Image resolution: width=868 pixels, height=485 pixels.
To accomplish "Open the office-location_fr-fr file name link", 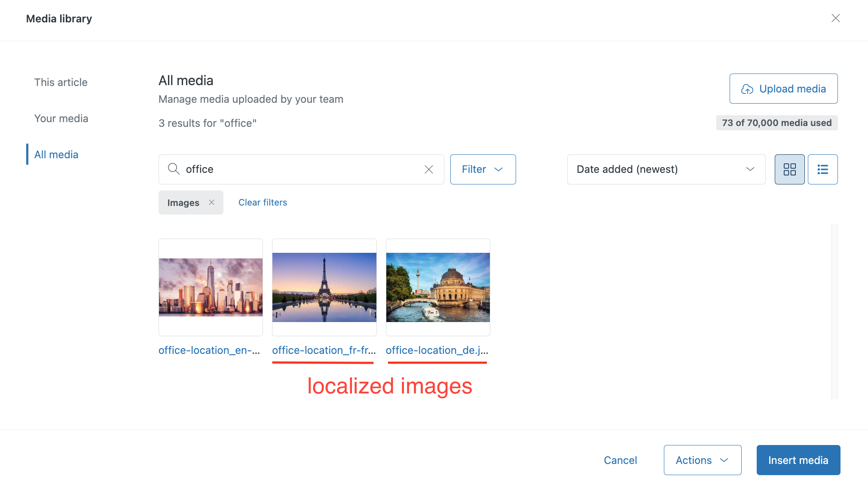I will click(324, 350).
